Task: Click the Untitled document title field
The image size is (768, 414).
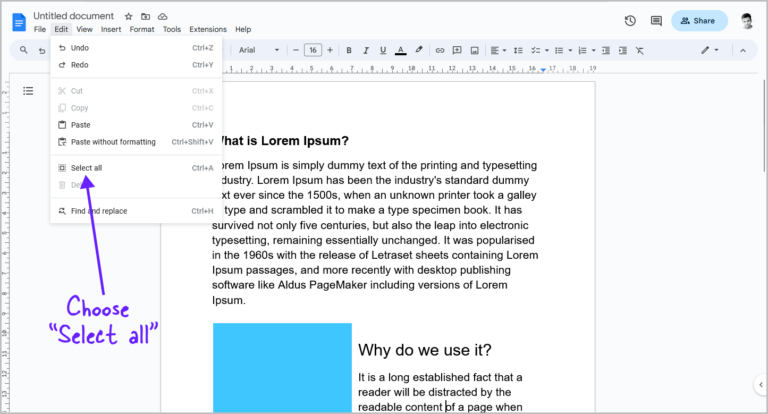Action: coord(73,16)
